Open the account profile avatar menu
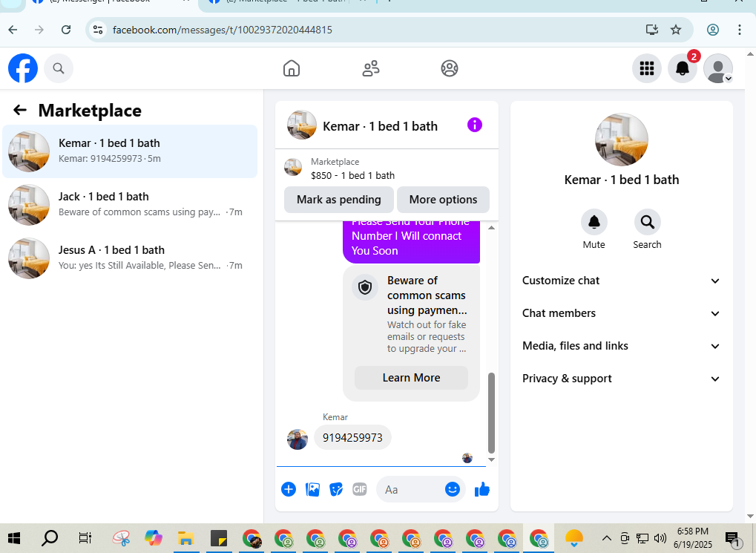756x553 pixels. (x=718, y=68)
